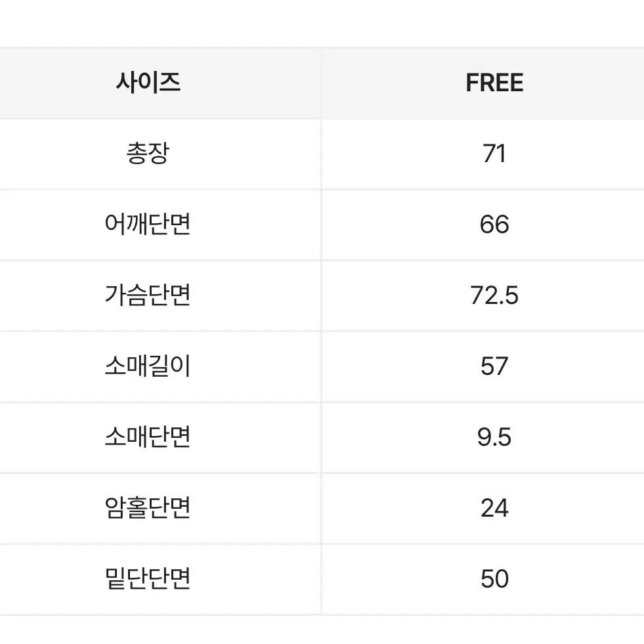Click the 어깨단면 value 66

(x=494, y=225)
